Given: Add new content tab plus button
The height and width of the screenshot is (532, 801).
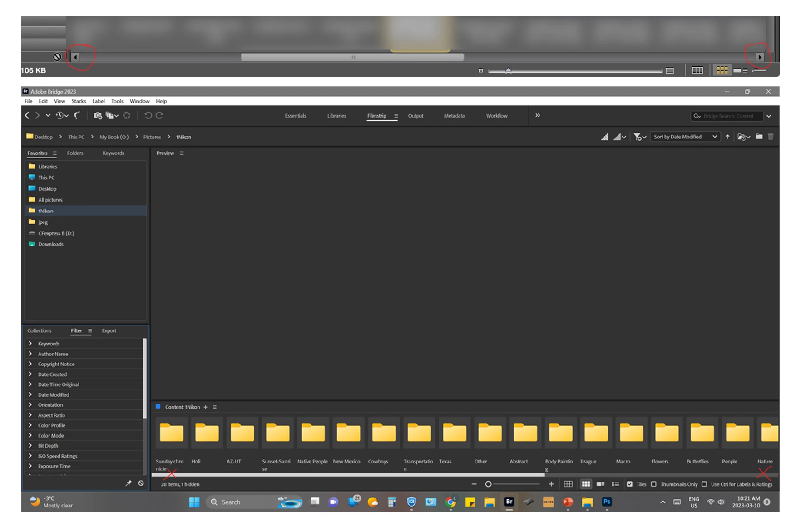Looking at the screenshot, I should (205, 407).
